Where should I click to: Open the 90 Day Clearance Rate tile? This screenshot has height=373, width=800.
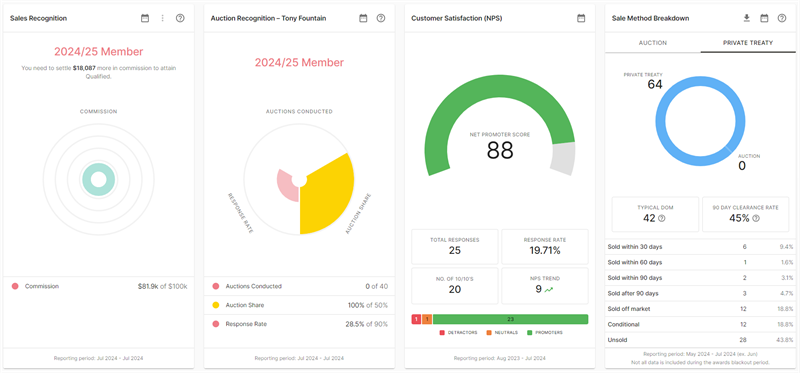745,214
